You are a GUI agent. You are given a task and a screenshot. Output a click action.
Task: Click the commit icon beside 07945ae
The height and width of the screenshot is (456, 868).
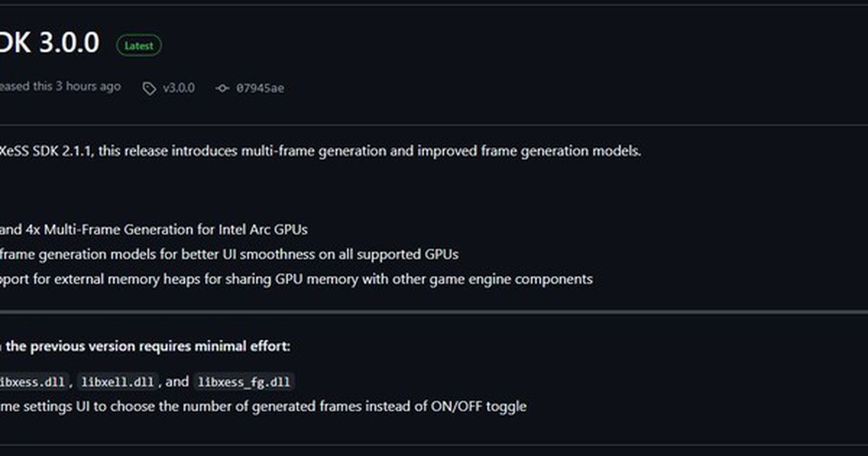pyautogui.click(x=224, y=87)
